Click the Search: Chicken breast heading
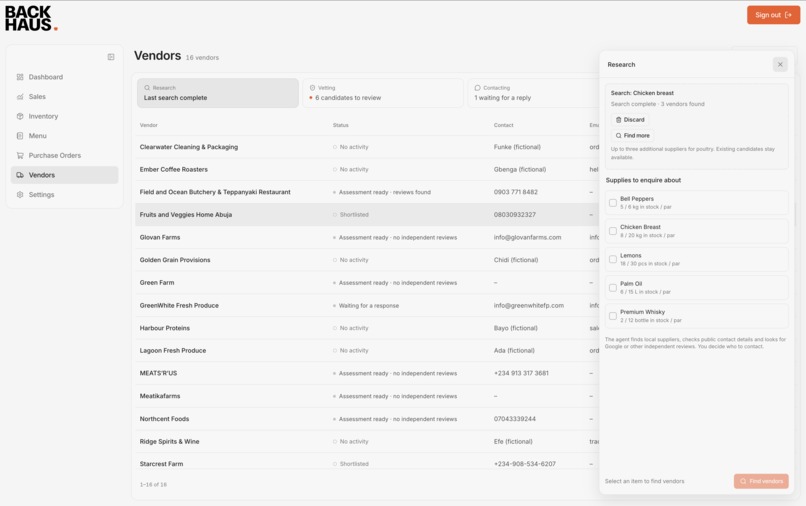This screenshot has width=806, height=506. click(642, 93)
